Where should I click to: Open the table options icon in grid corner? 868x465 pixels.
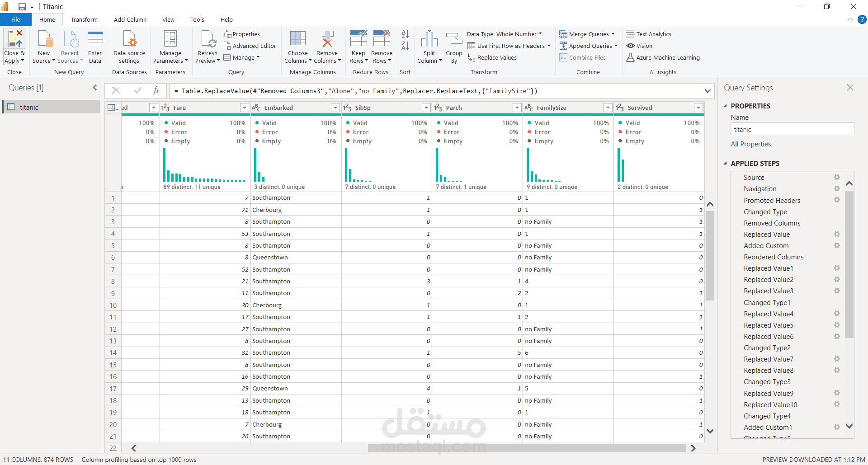click(113, 108)
